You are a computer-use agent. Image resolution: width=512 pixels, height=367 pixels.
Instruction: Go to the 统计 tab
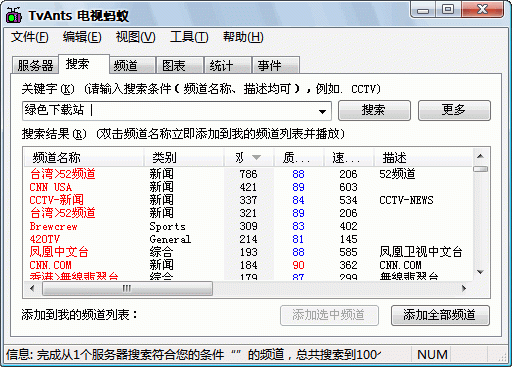pos(228,65)
